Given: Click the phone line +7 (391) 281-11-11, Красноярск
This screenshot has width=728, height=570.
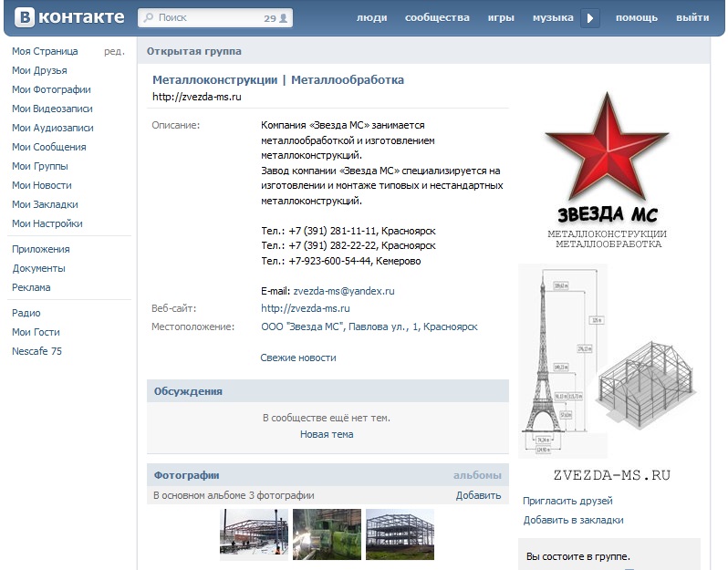Looking at the screenshot, I should [x=348, y=231].
